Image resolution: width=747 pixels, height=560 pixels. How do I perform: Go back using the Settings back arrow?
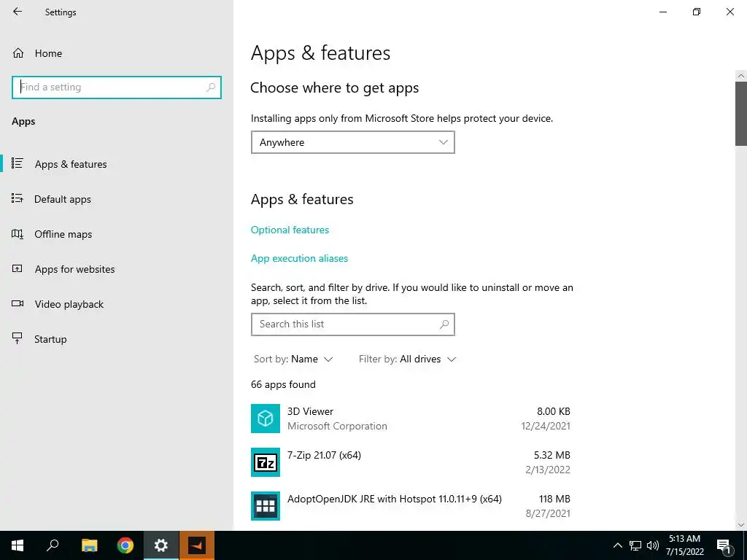click(x=18, y=12)
